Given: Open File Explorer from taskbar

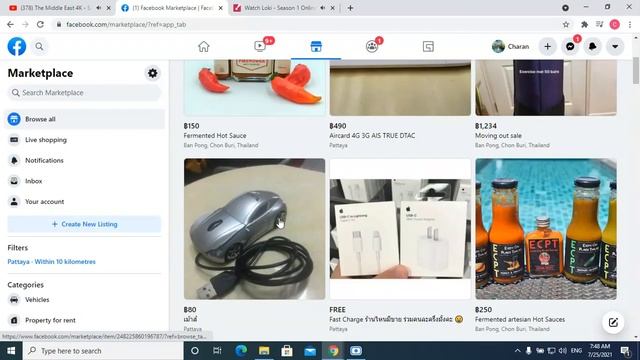Looking at the screenshot, I should (x=264, y=351).
